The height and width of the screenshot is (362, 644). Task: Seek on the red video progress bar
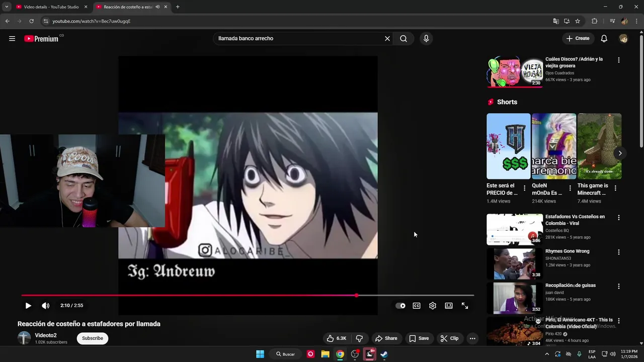[x=248, y=296]
